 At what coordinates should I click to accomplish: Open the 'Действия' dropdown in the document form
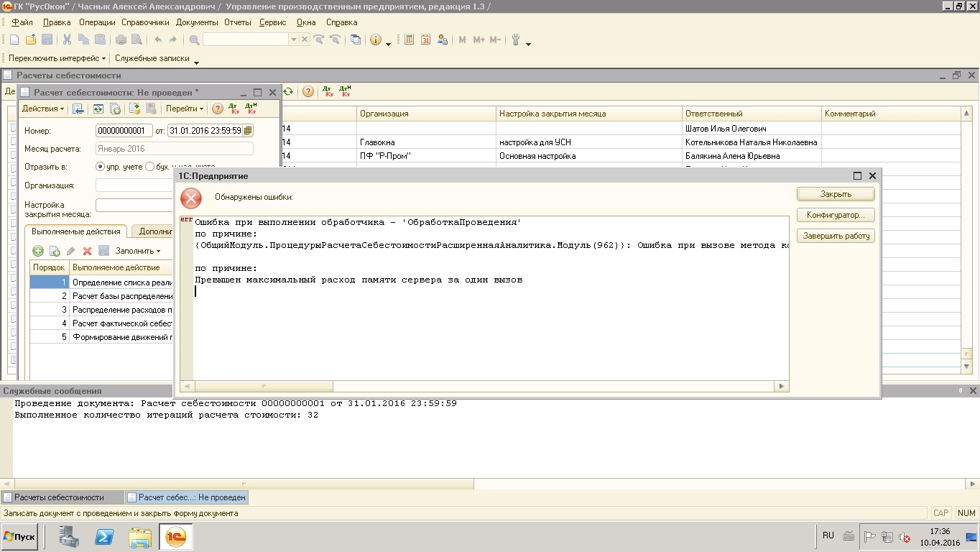tap(42, 109)
